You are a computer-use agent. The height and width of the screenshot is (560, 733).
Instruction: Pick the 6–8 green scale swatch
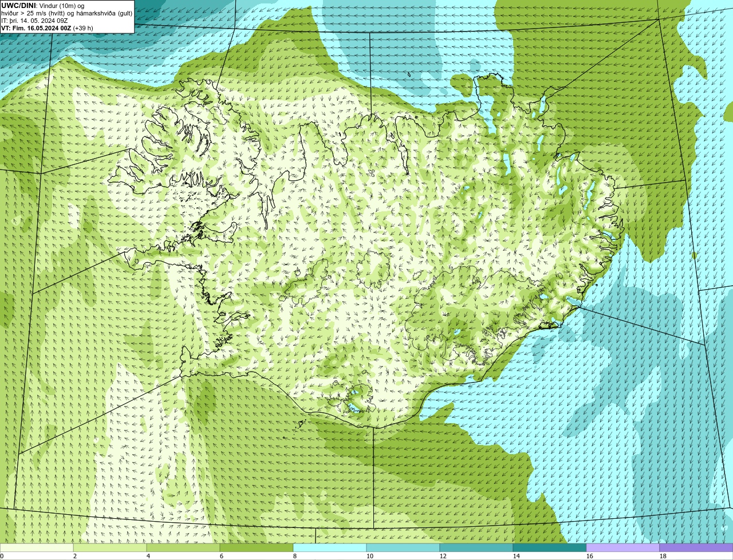tap(257, 548)
